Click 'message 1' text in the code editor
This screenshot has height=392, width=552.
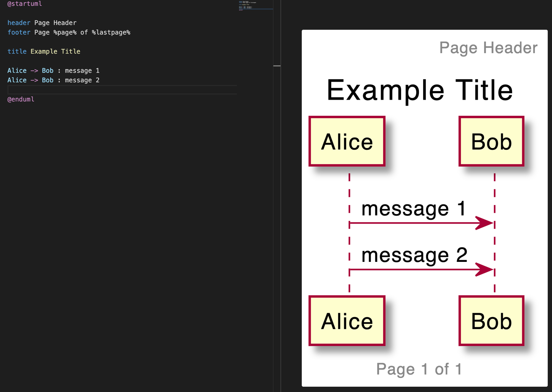pyautogui.click(x=82, y=71)
